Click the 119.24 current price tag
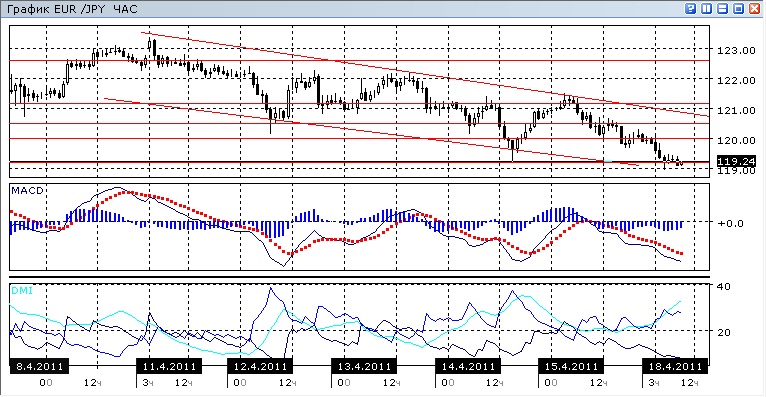766x397 pixels. pos(736,161)
